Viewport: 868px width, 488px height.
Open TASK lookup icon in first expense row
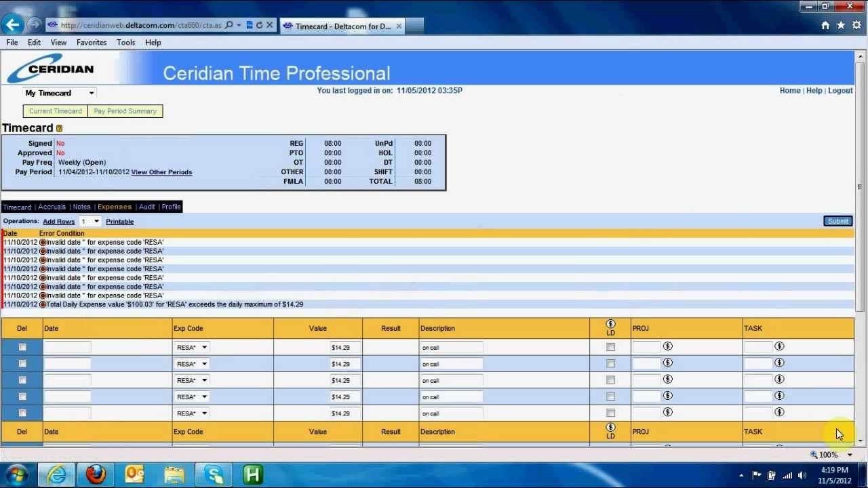tap(779, 346)
